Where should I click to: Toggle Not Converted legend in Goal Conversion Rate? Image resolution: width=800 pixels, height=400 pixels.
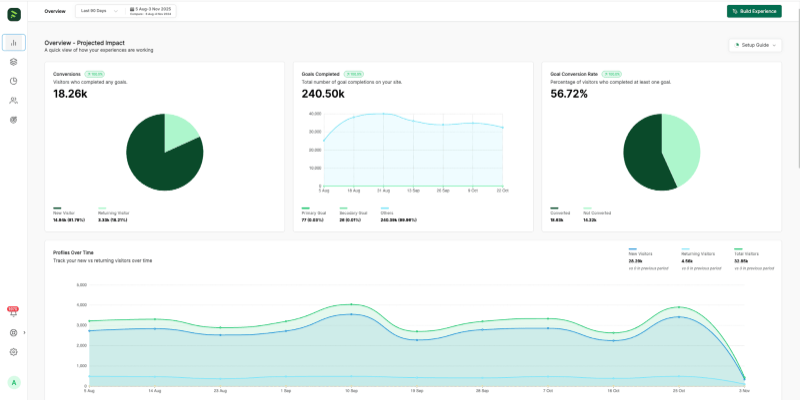pos(595,212)
